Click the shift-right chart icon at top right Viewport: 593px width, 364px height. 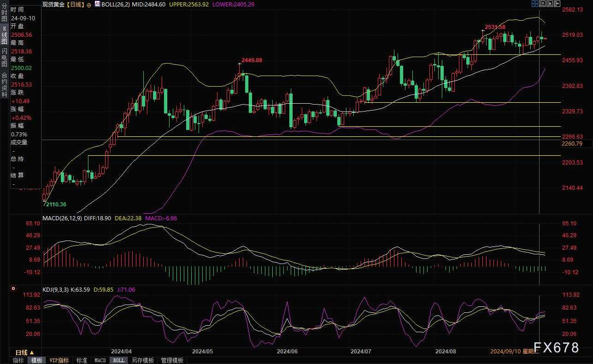pyautogui.click(x=557, y=4)
